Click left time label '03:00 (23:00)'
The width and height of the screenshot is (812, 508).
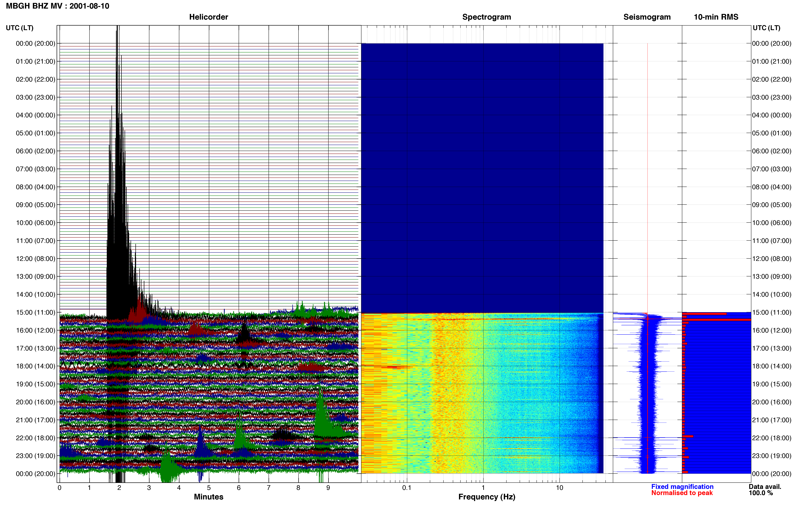tap(36, 97)
